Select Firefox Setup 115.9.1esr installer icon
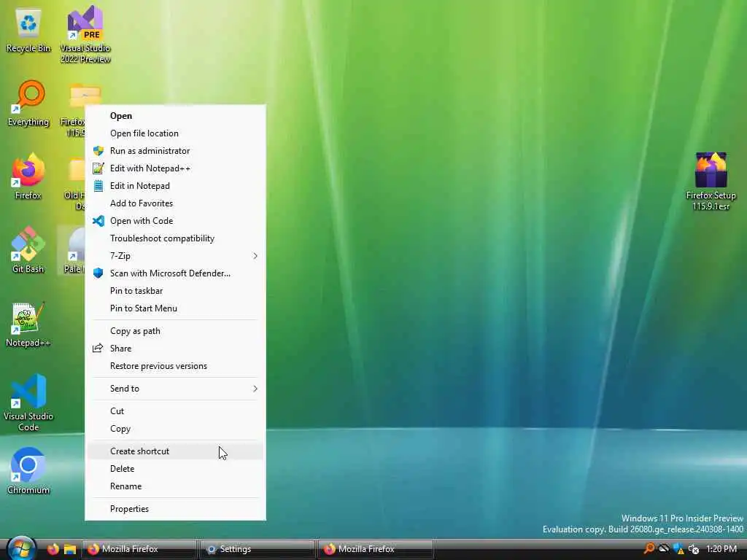Screen dimensions: 747x560 click(711, 182)
